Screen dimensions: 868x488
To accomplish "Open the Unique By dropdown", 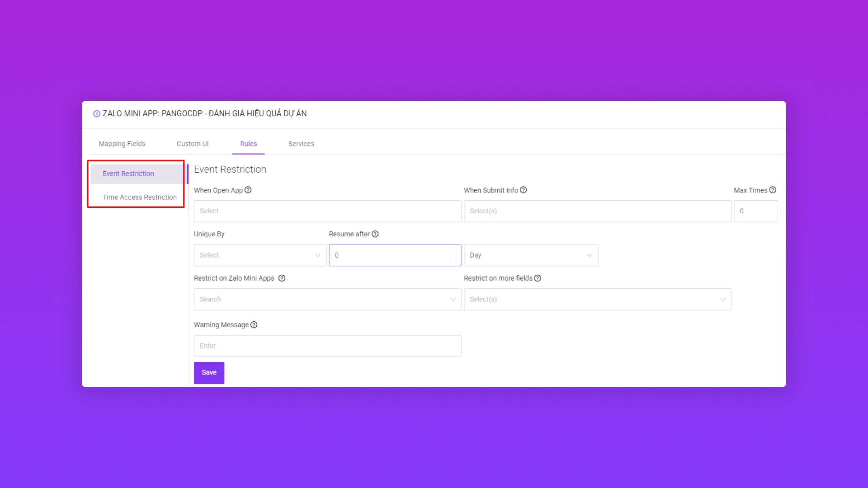I will coord(260,255).
